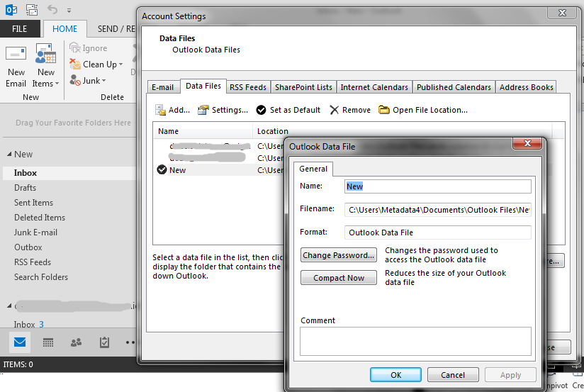Click the Format field showing Outlook Data File
Image resolution: width=584 pixels, height=392 pixels.
437,233
